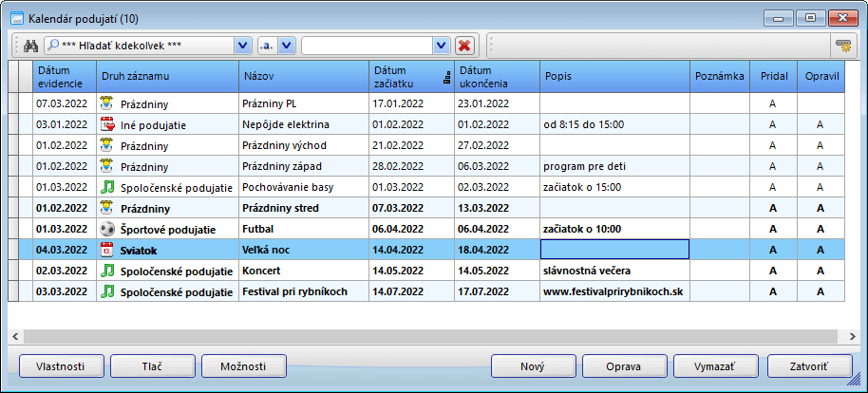The image size is (868, 393).
Task: Click the calendar icon for Sviatok row
Action: pyautogui.click(x=107, y=251)
